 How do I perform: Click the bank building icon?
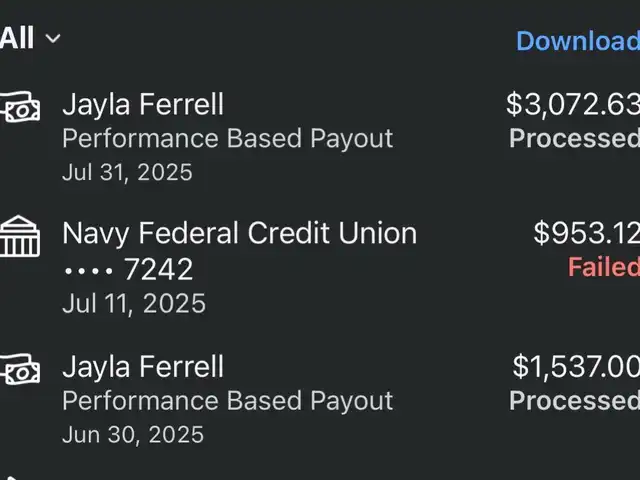(20, 237)
